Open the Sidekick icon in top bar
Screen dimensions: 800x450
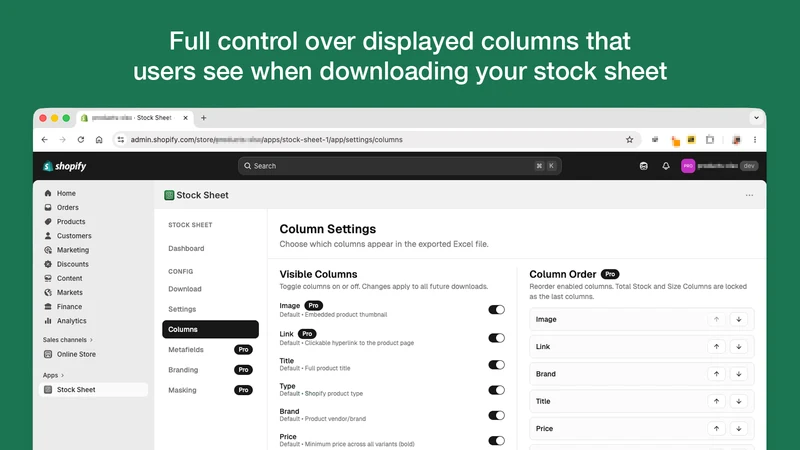click(x=643, y=166)
